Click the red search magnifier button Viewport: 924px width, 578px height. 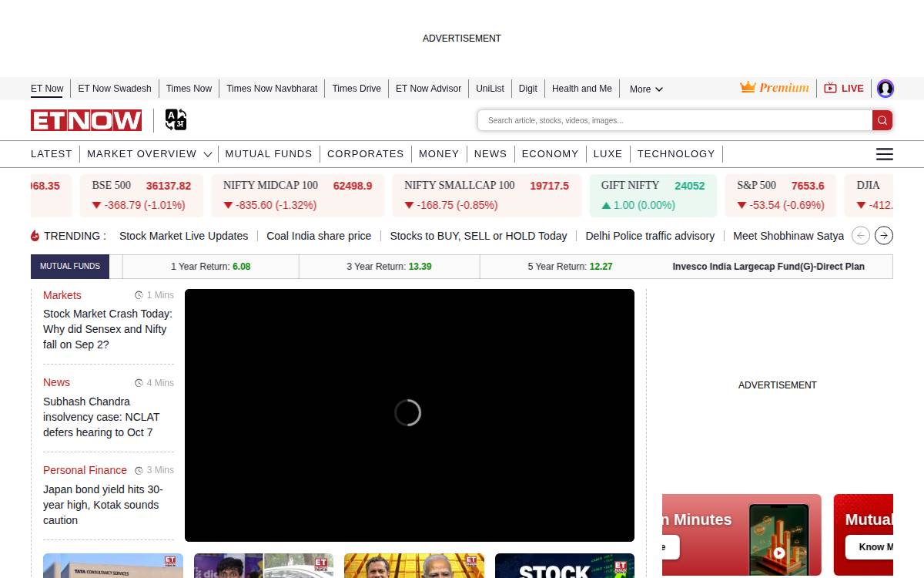click(882, 120)
